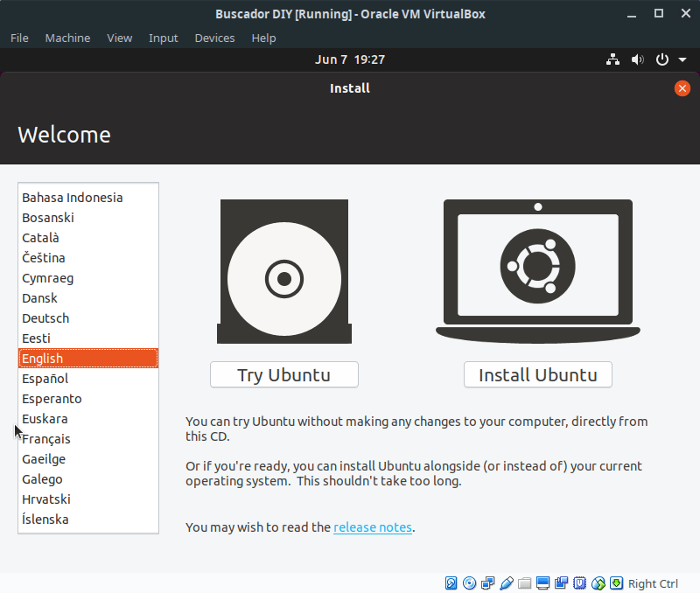Open the shared folders status icon
Screen dimensions: 700x593
coord(524,583)
